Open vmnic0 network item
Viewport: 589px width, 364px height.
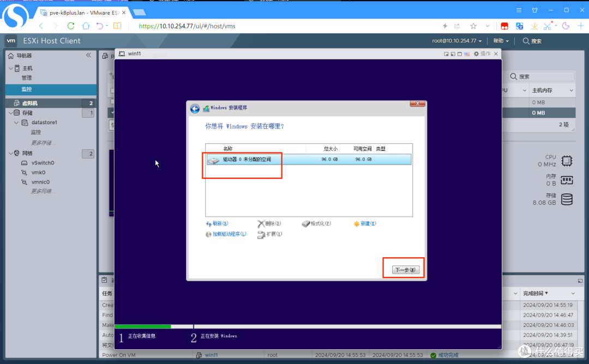click(x=40, y=182)
